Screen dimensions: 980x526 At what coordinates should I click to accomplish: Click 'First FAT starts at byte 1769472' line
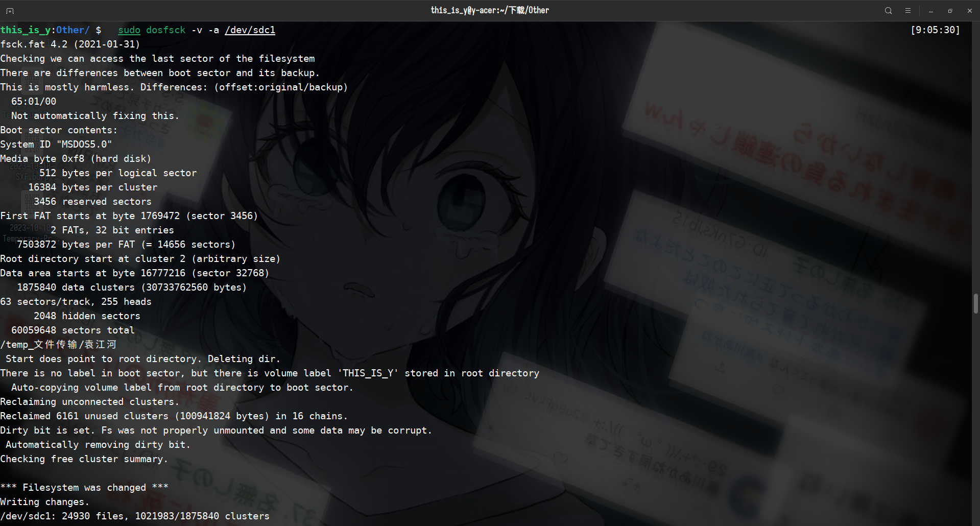coord(129,216)
